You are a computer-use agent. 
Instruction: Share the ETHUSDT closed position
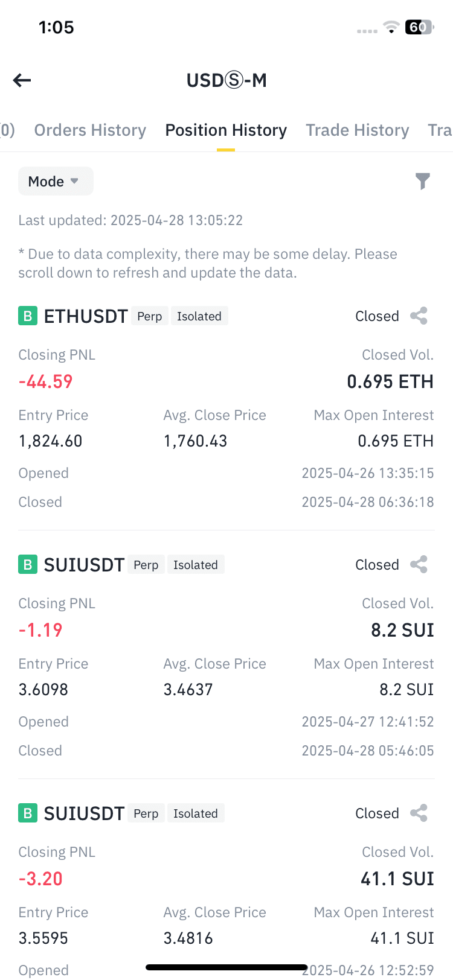pyautogui.click(x=419, y=316)
